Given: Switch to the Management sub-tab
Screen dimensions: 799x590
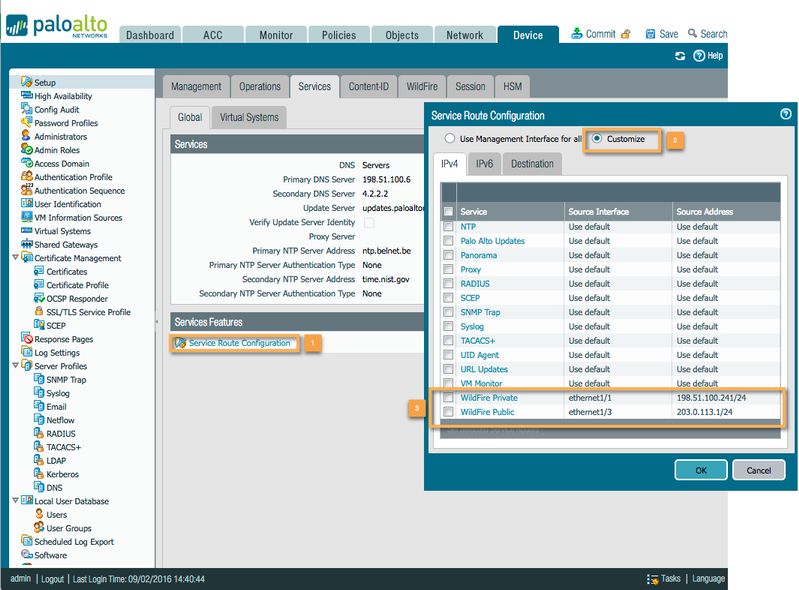Looking at the screenshot, I should click(196, 87).
